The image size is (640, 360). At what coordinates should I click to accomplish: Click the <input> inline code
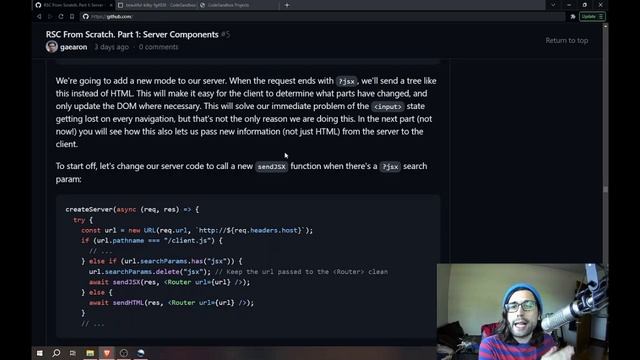click(388, 107)
